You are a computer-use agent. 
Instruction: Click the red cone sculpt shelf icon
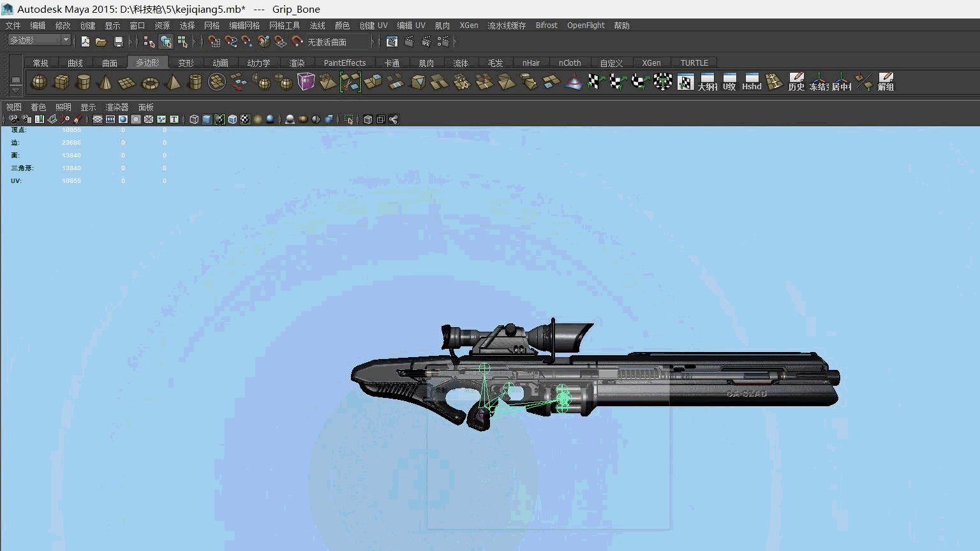click(574, 82)
